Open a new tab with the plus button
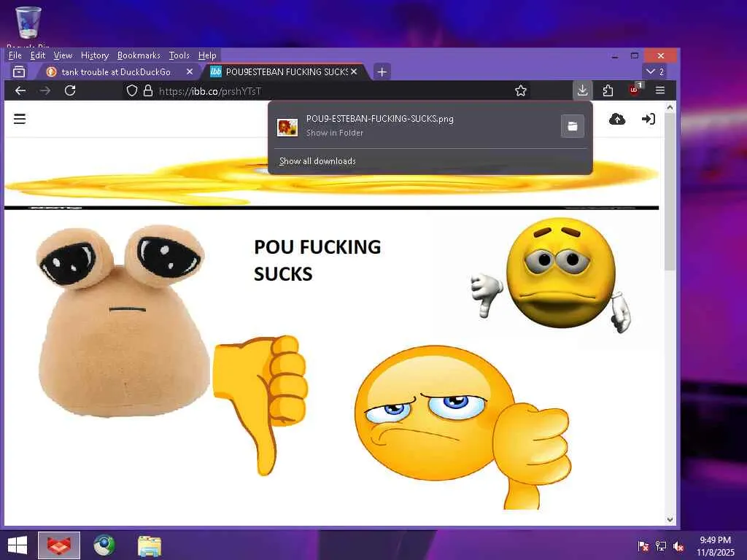This screenshot has height=560, width=747. point(382,72)
